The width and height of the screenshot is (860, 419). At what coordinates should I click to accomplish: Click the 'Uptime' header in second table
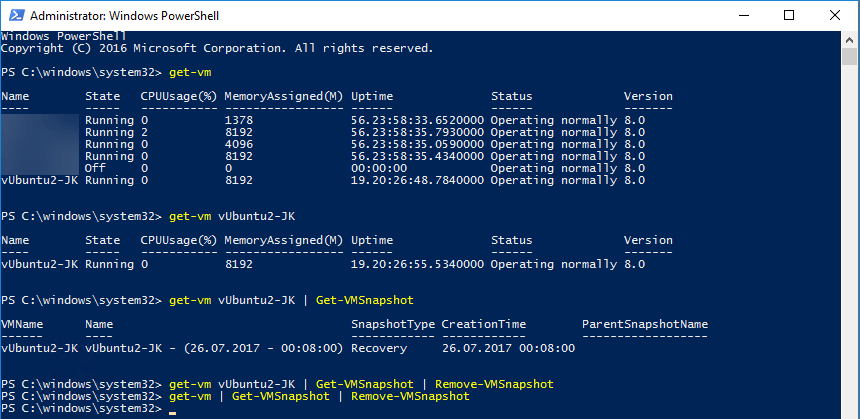(x=372, y=240)
